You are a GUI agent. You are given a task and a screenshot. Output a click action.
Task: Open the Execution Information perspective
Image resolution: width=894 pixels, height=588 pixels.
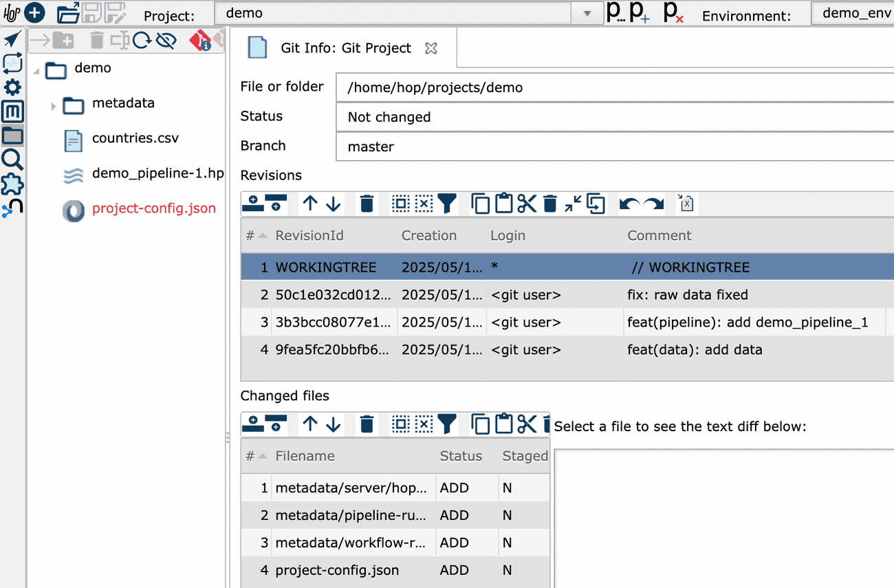pyautogui.click(x=12, y=63)
